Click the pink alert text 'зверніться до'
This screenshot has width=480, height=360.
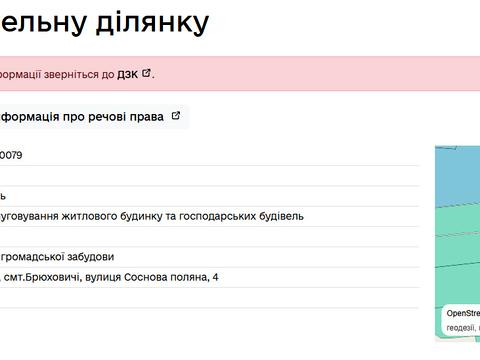tap(79, 74)
